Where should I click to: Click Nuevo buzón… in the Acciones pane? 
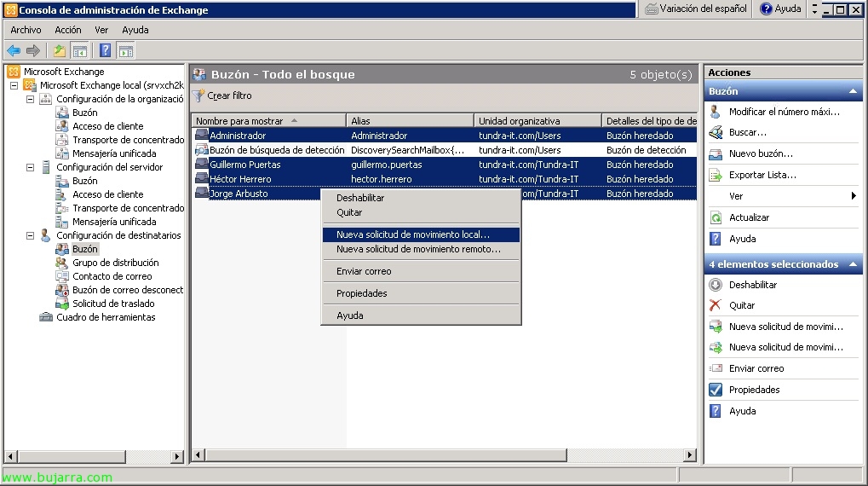point(761,154)
